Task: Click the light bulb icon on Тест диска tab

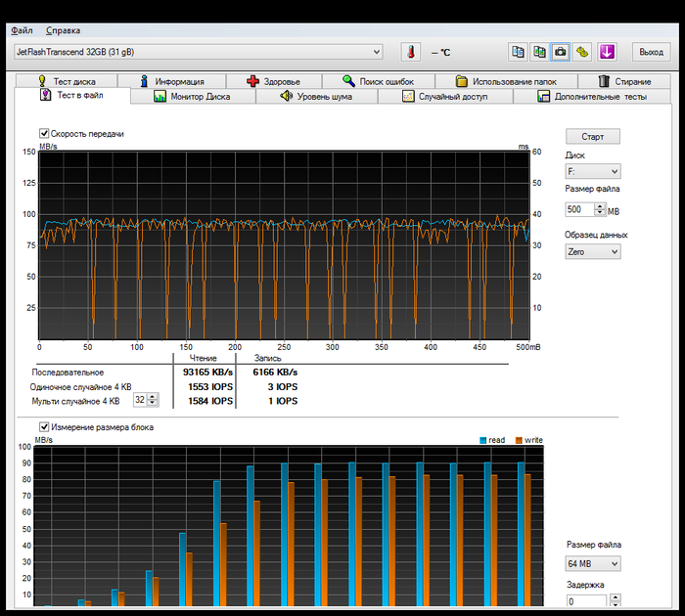Action: point(42,81)
